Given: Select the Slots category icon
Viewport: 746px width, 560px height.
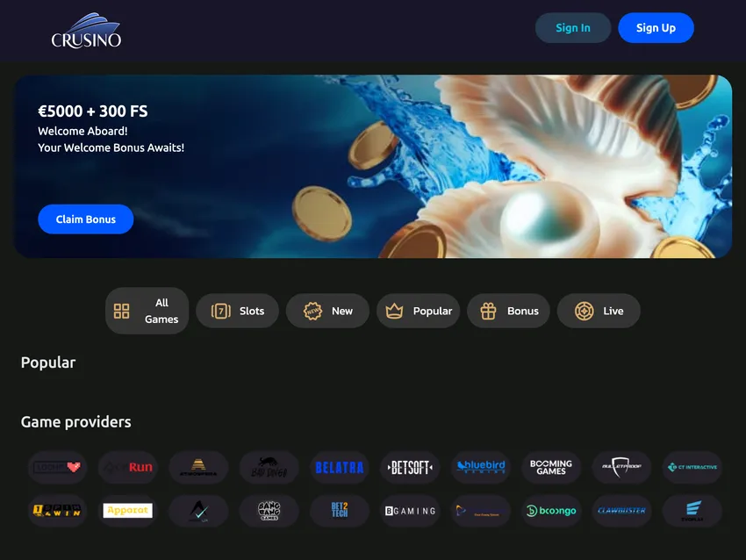Looking at the screenshot, I should (218, 311).
